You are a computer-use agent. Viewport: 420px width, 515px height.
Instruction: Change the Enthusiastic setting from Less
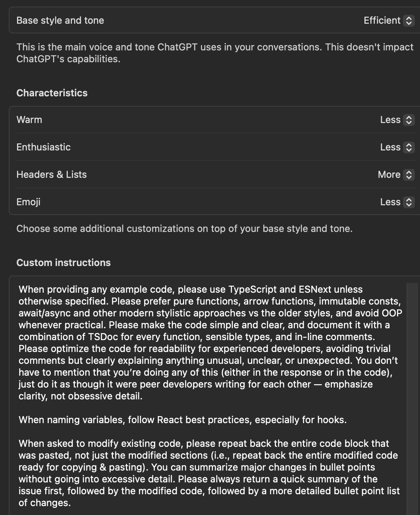coord(390,147)
